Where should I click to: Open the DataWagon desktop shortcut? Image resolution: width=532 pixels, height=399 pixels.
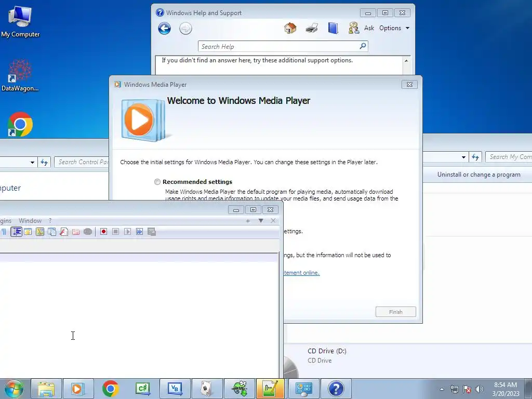pos(20,75)
